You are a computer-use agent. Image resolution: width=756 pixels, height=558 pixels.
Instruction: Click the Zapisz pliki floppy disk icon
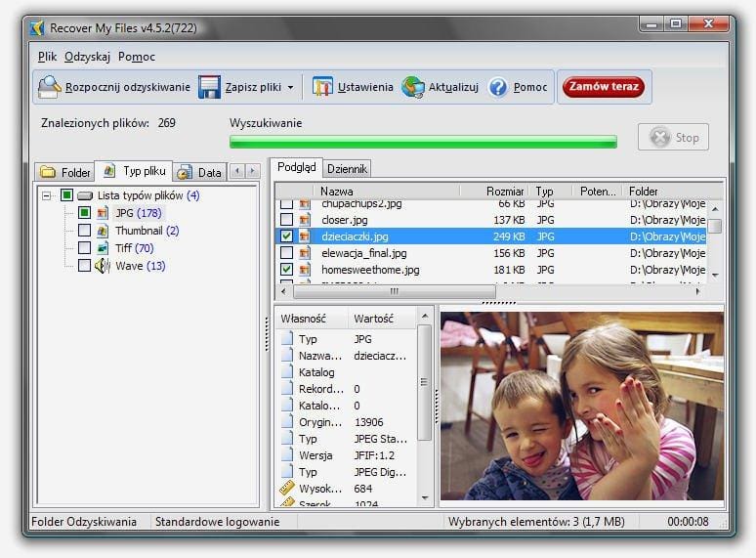[x=209, y=87]
